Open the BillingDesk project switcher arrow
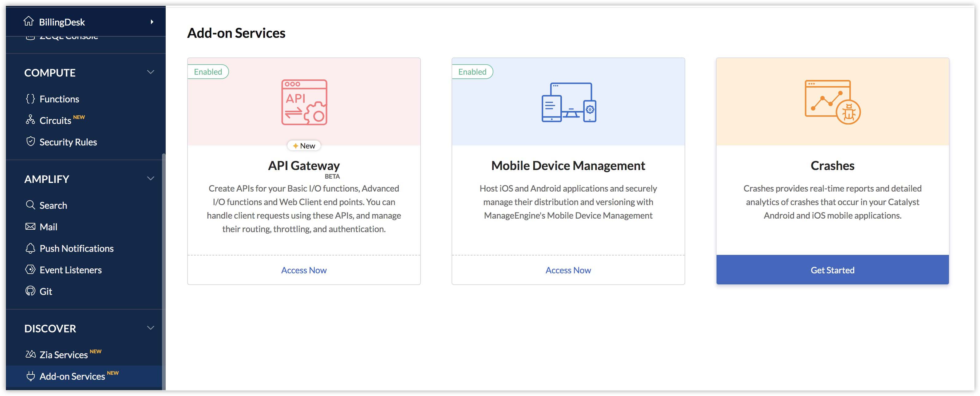 click(x=152, y=22)
